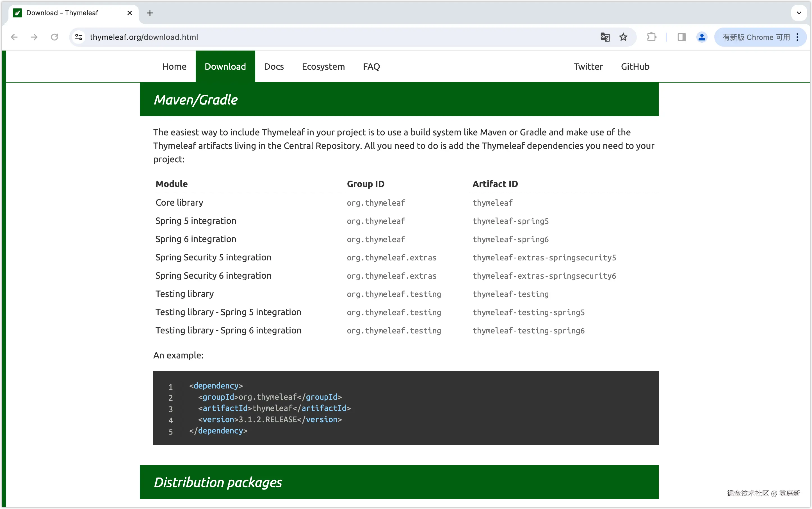Image resolution: width=812 pixels, height=509 pixels.
Task: Reload the Thymeleaf download page
Action: coord(54,37)
